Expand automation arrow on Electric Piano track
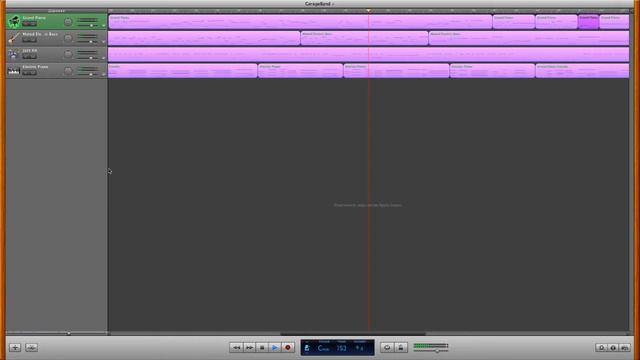This screenshot has width=640, height=360. tap(104, 74)
